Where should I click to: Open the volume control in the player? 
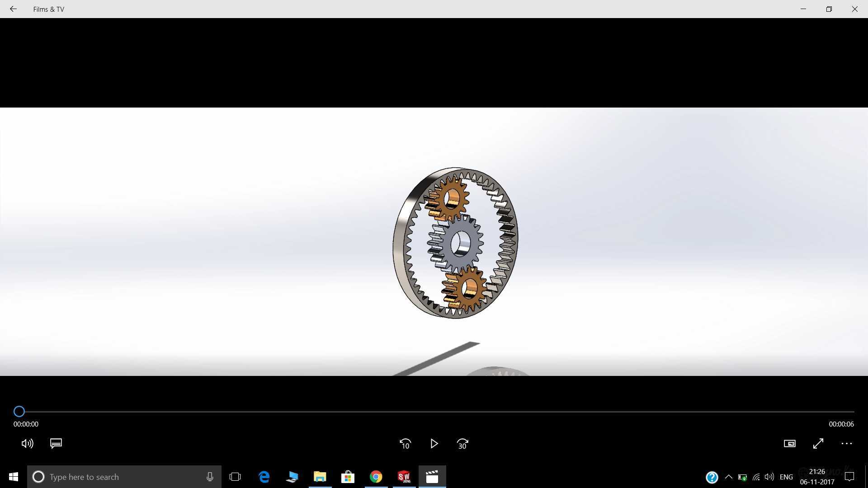pyautogui.click(x=27, y=444)
